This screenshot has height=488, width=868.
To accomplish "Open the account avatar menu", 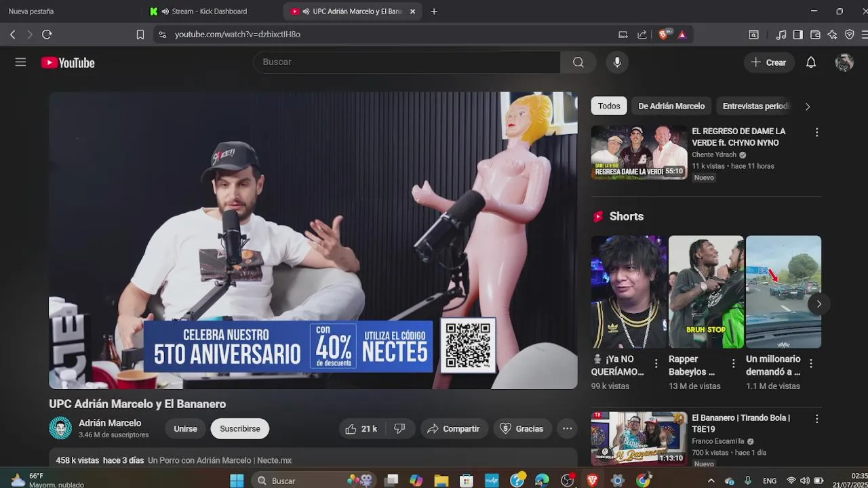I will click(844, 62).
